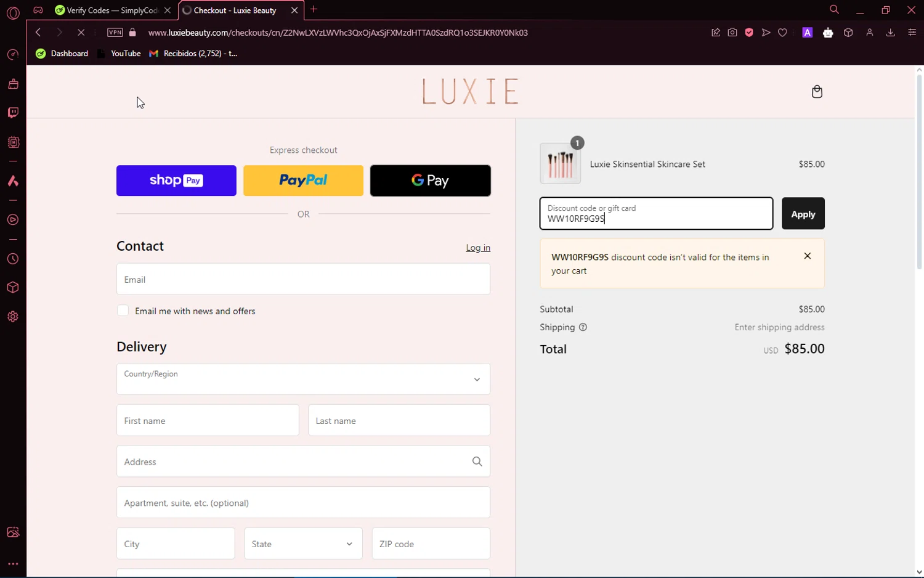Take a snapshot with the camera icon
This screenshot has width=924, height=578.
click(x=732, y=33)
